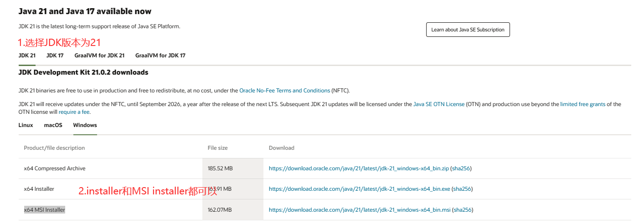Viewport: 644px width, 224px height.
Task: Click the require a fee link
Action: click(74, 112)
